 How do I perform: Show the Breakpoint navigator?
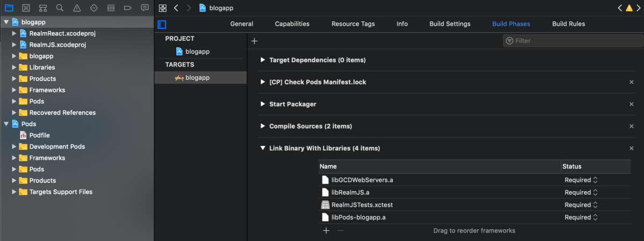coord(128,8)
